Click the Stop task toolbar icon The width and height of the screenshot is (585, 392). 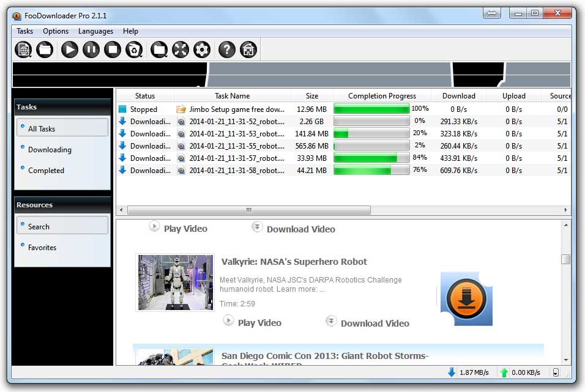[113, 50]
